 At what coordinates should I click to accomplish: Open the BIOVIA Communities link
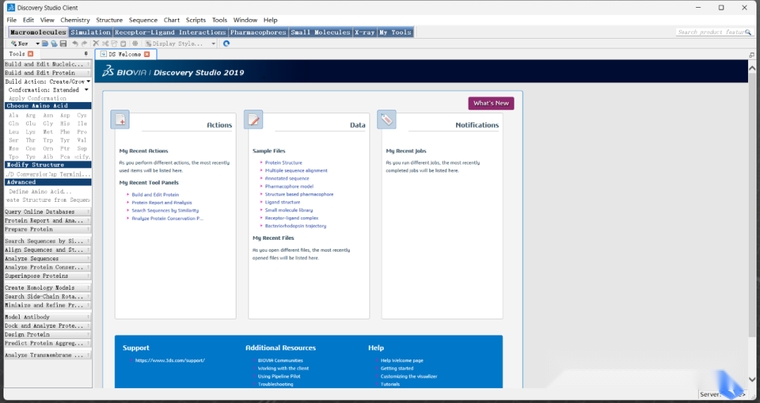click(x=280, y=360)
